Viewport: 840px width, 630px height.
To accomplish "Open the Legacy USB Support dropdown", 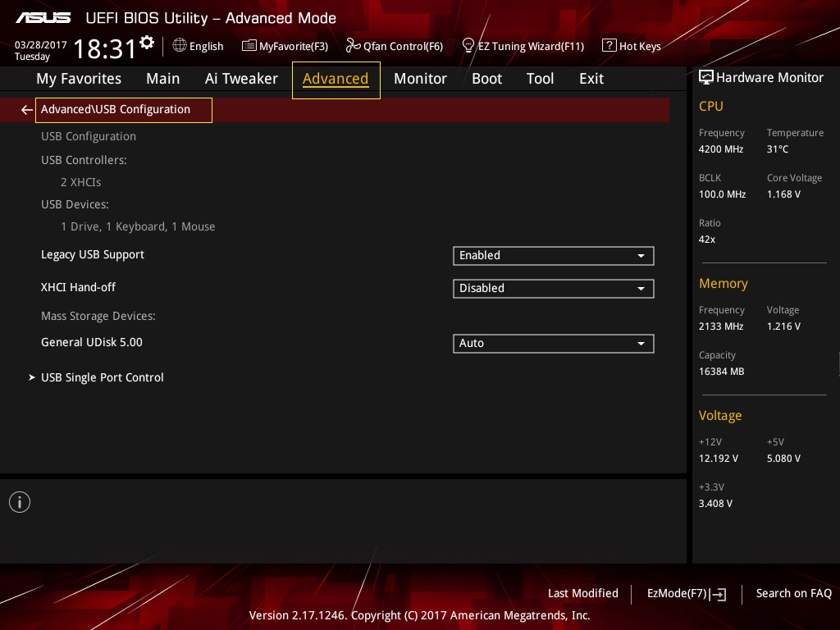I will [554, 256].
